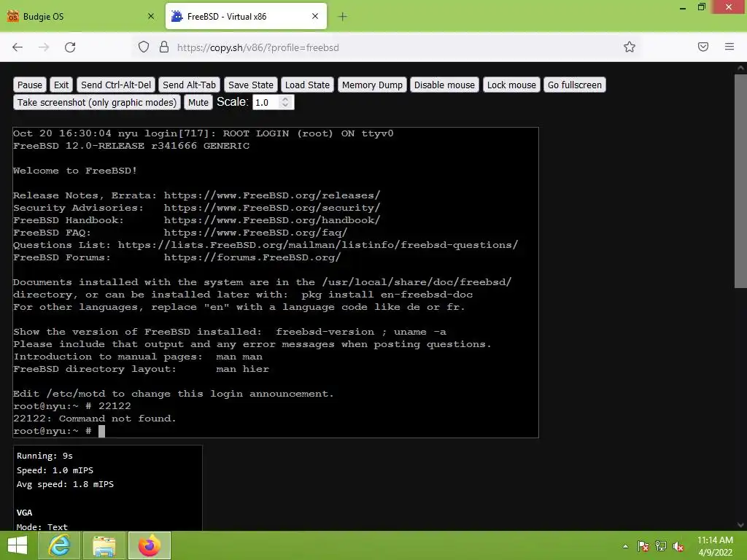Bookmark this page with the star icon

tap(630, 47)
